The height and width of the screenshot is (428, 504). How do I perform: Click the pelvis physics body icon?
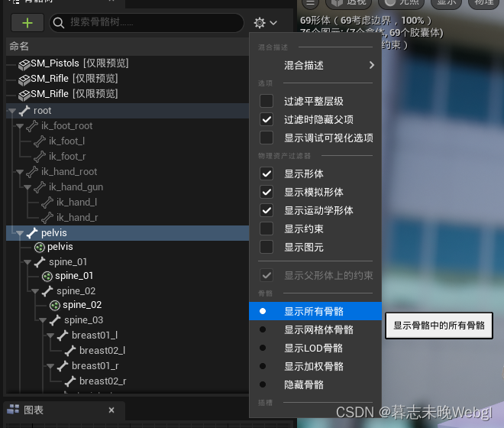pyautogui.click(x=40, y=248)
